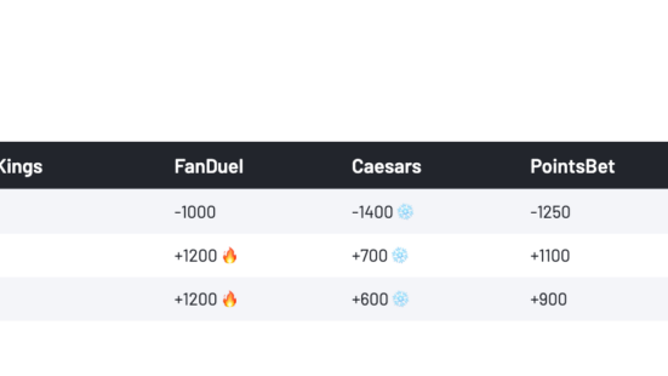Click the snowflake icon beside +600
The width and height of the screenshot is (668, 376).
(x=400, y=299)
